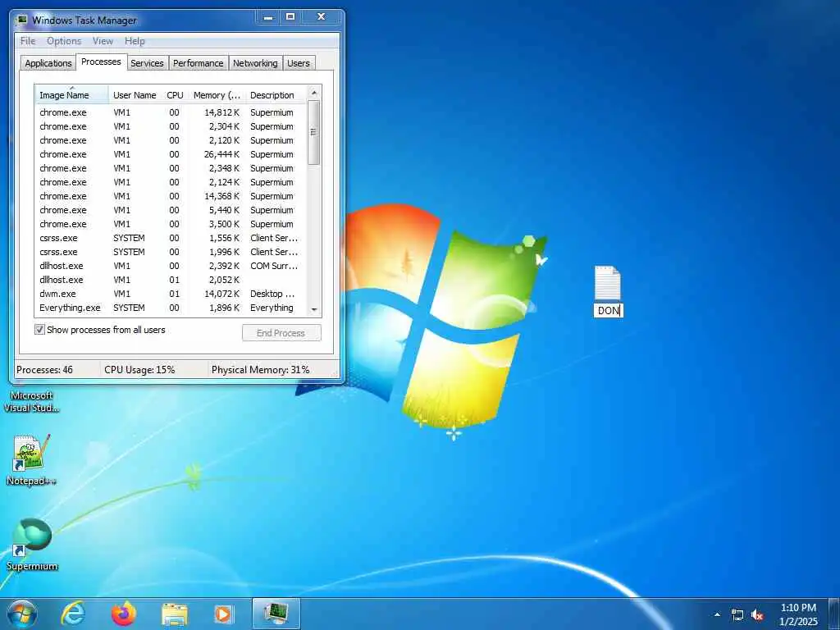
Task: Click the process list scrollbar thumb
Action: coord(314,132)
